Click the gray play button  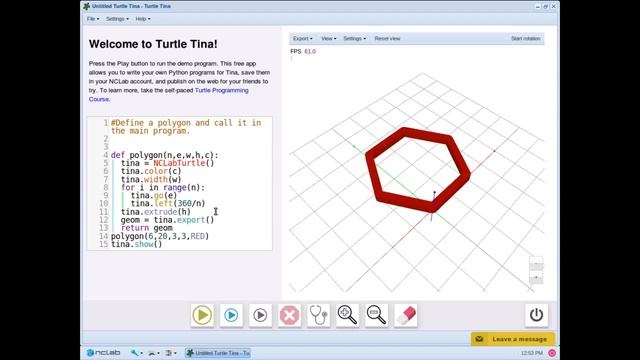click(x=260, y=315)
